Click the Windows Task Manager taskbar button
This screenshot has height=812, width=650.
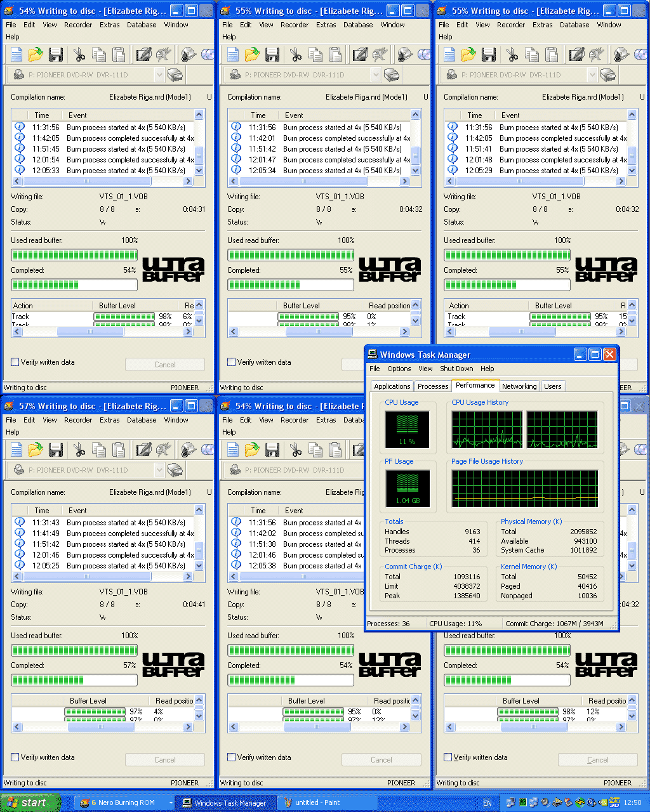click(225, 802)
